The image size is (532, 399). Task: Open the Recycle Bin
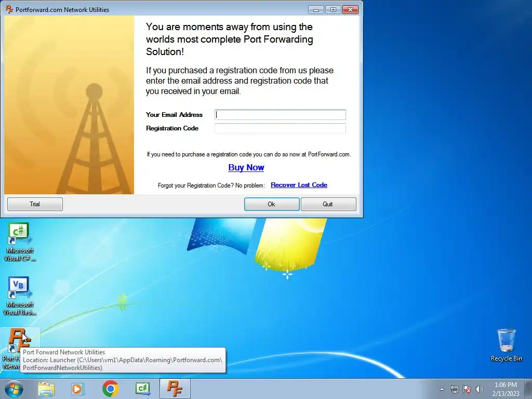pyautogui.click(x=506, y=345)
